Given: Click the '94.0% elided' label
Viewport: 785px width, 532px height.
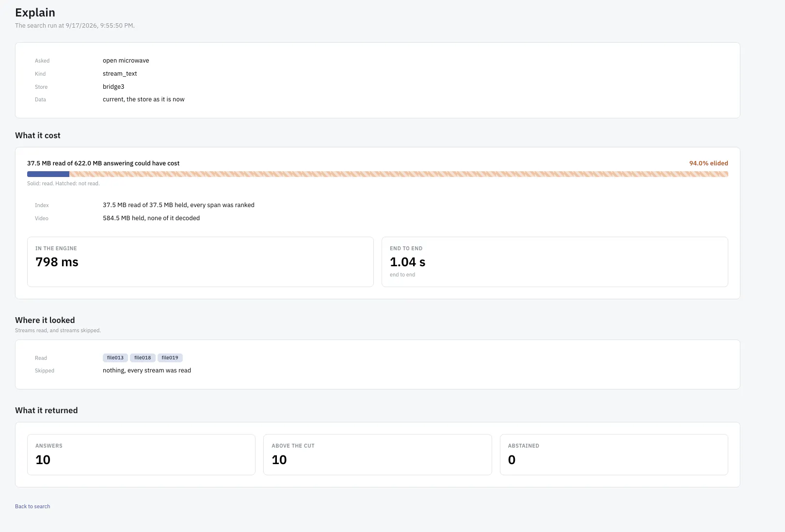Looking at the screenshot, I should [708, 163].
